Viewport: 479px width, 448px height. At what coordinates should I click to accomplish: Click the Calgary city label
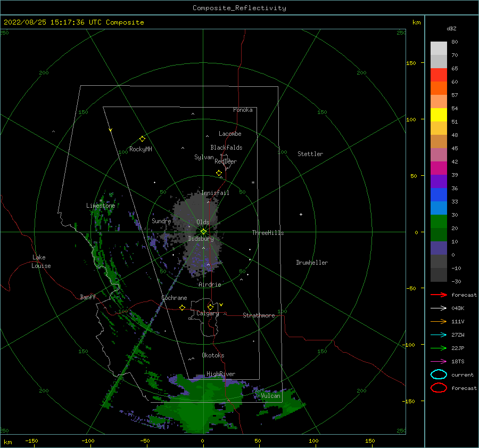coord(208,313)
